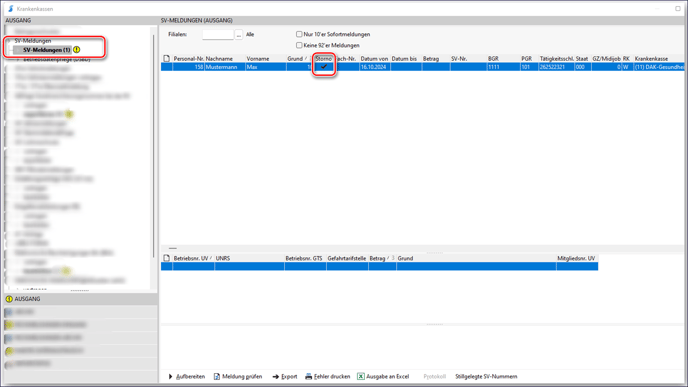Screen dimensions: 688x387
Task: Maximize the Krankenkassen window
Action: 677,8
